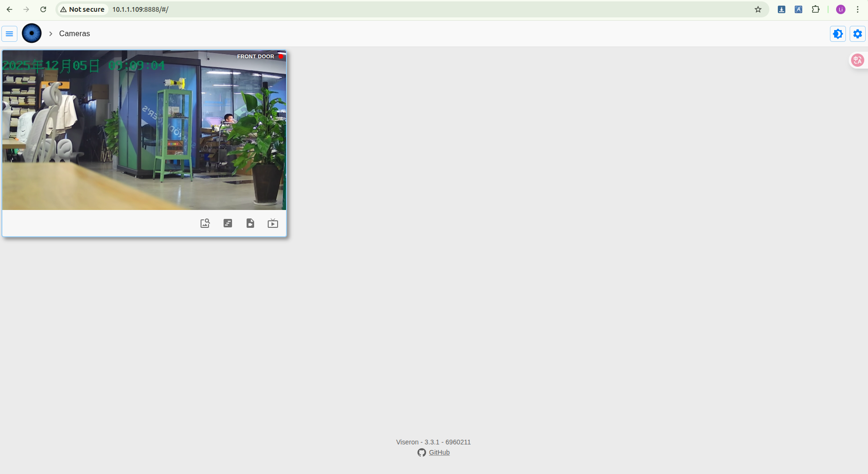This screenshot has width=868, height=474.
Task: Open the browser Extensions puzzle icon
Action: pyautogui.click(x=815, y=9)
